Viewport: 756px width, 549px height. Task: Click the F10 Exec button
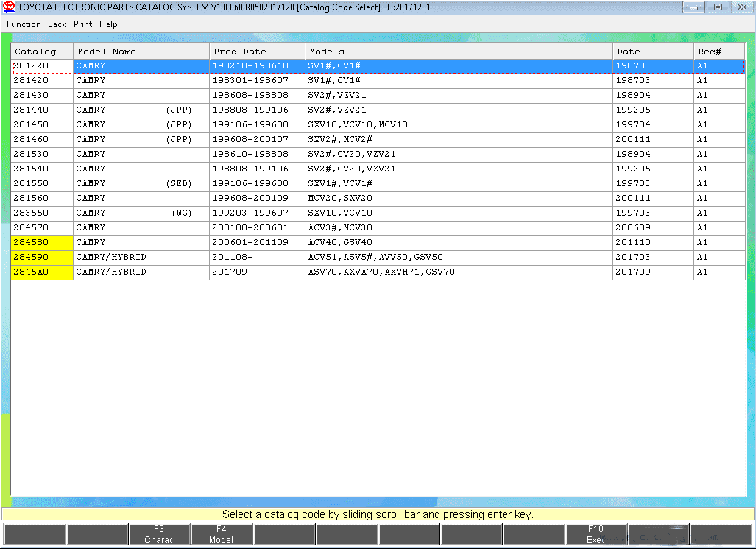[596, 534]
